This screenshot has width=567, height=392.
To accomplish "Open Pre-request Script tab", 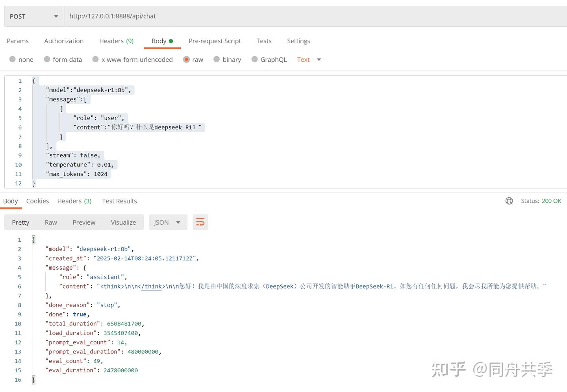I will [x=215, y=41].
